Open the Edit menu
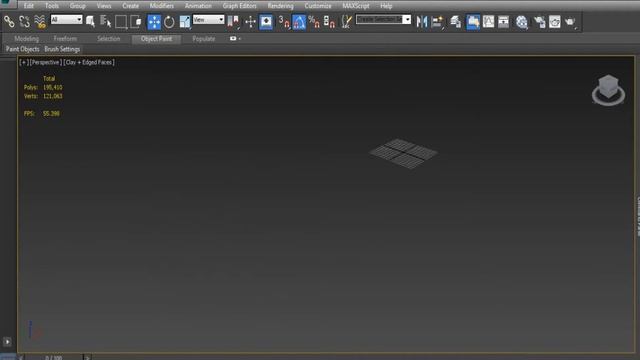640x360 pixels. pos(29,6)
